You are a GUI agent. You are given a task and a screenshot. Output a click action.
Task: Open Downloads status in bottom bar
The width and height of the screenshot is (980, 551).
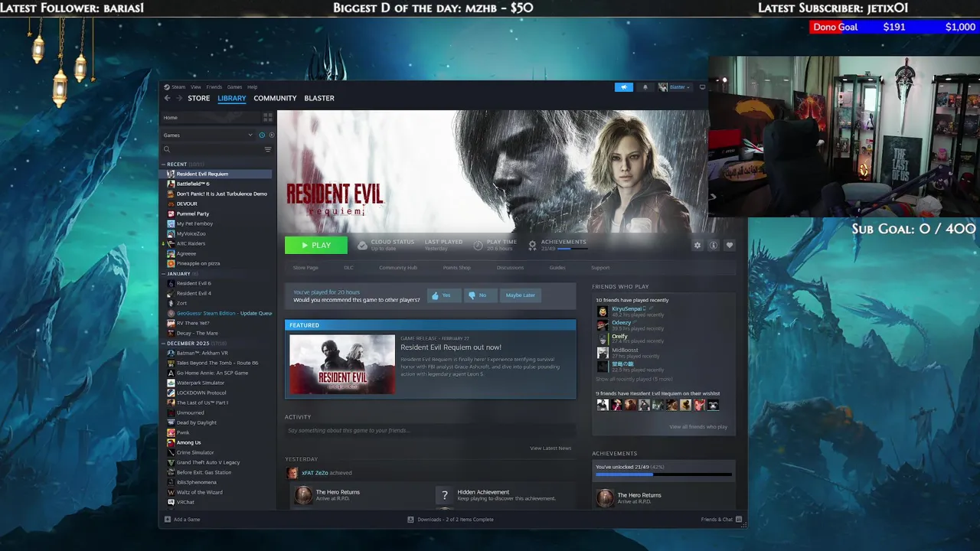coord(450,520)
